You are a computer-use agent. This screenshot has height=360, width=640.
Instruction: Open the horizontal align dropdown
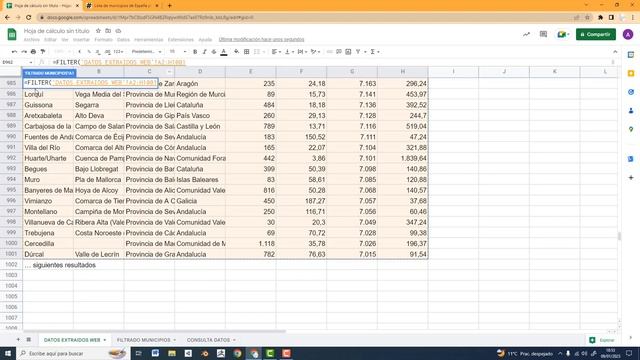click(276, 52)
